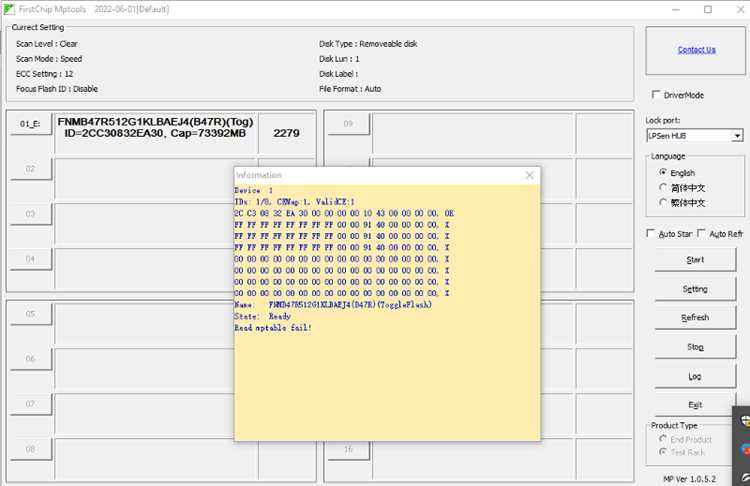This screenshot has height=486, width=750.
Task: Open the Setting button
Action: (x=695, y=289)
